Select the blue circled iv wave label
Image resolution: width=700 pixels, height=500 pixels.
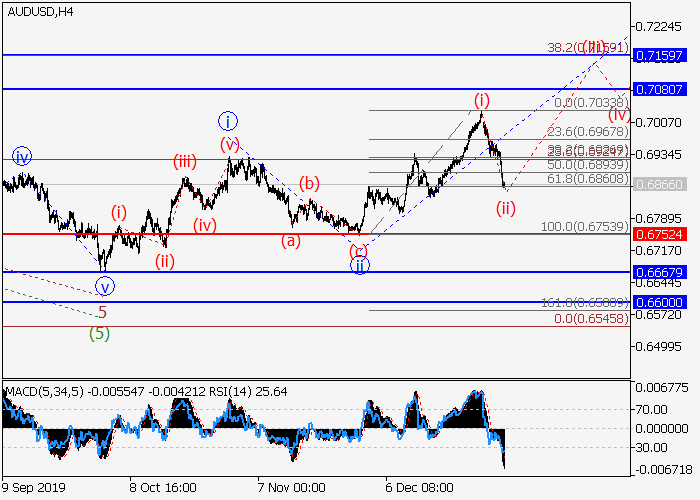click(x=22, y=156)
